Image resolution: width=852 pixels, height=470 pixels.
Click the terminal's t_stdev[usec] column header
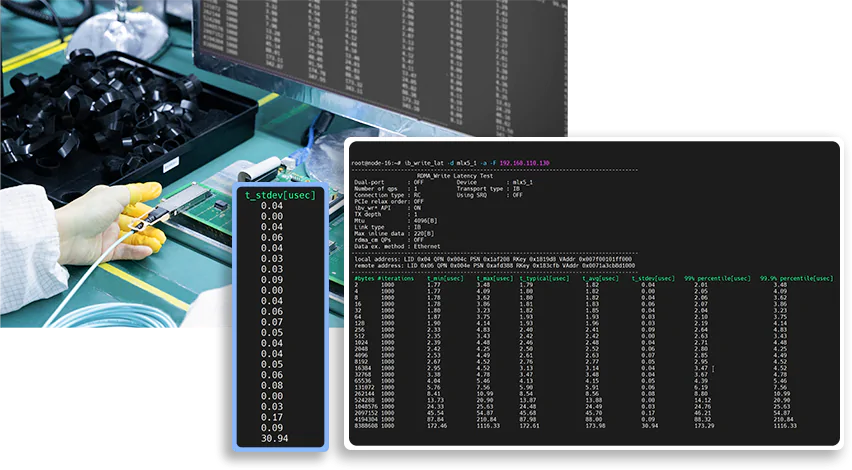[653, 278]
